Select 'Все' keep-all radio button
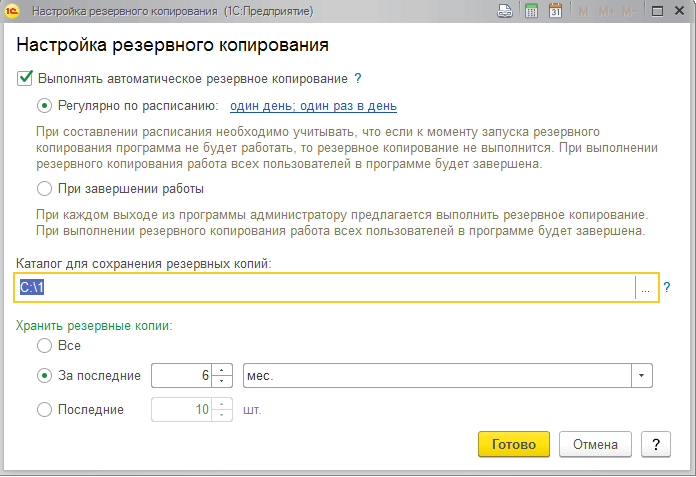696x477 pixels. coord(44,346)
